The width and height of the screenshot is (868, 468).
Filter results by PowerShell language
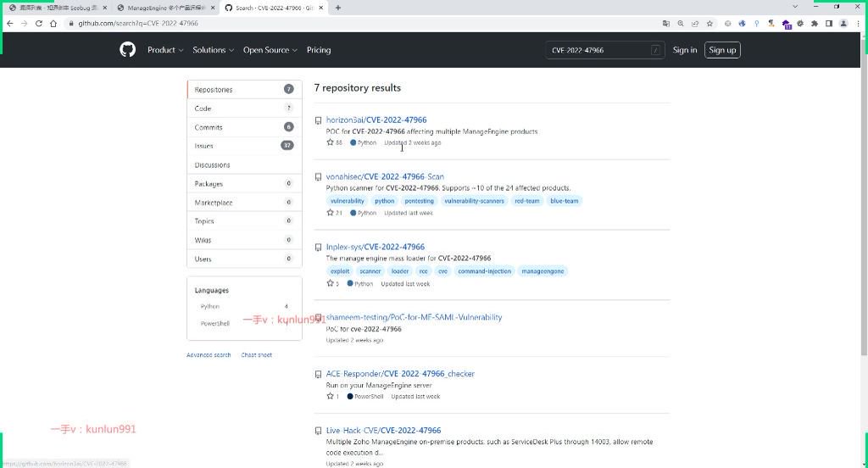(x=244, y=324)
